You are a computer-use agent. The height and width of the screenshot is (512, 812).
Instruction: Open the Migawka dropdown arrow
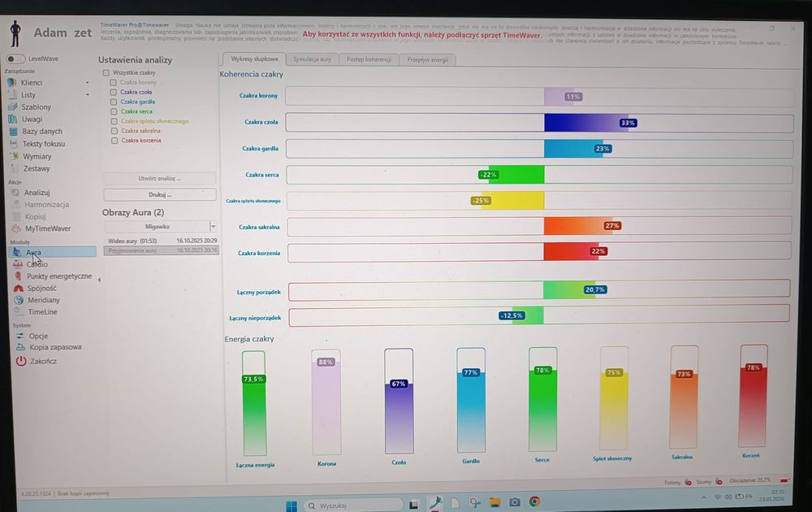213,227
